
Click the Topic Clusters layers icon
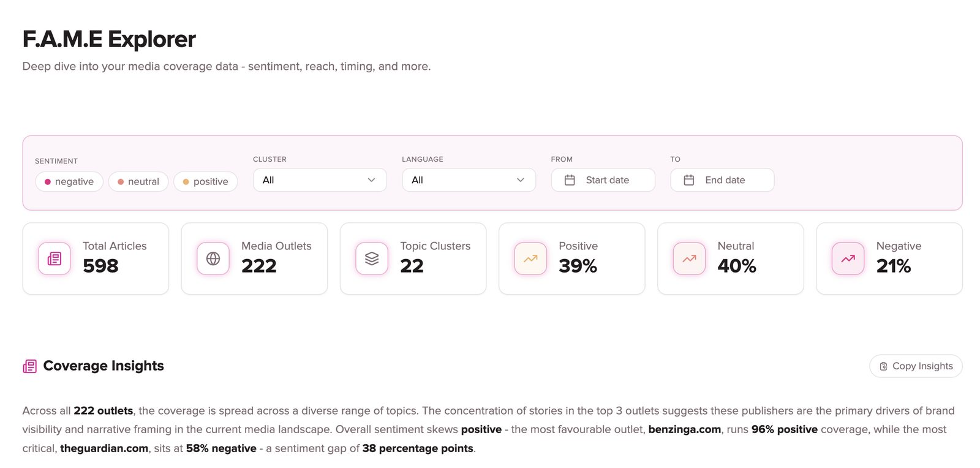(x=372, y=259)
